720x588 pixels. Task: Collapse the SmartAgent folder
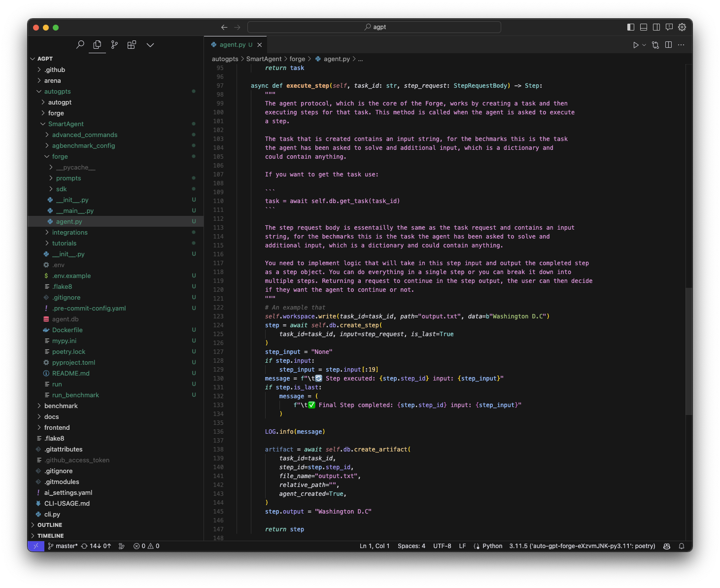(66, 124)
